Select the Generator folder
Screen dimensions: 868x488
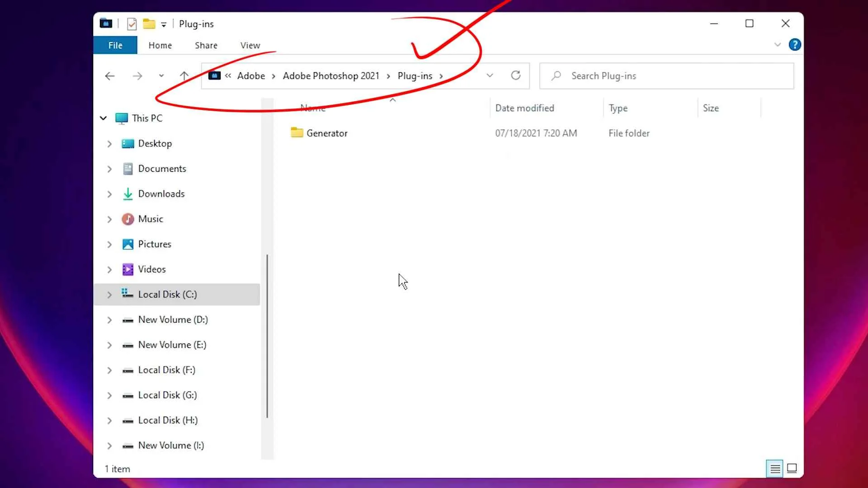(319, 133)
